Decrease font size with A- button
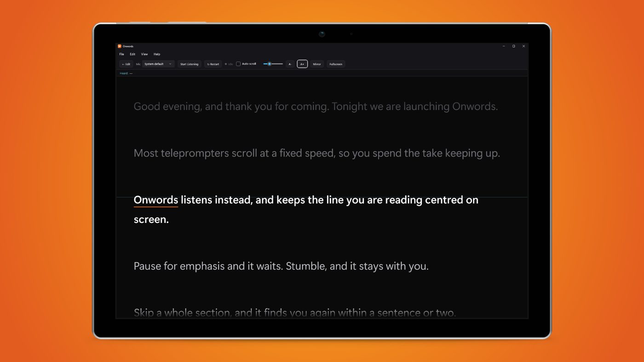Viewport: 644px width, 362px height. click(x=290, y=64)
